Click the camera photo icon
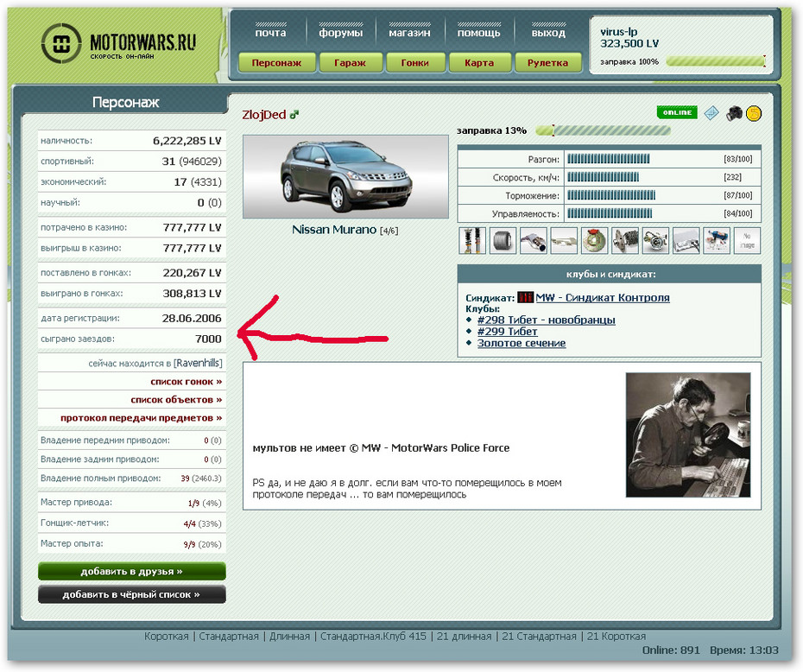 pyautogui.click(x=734, y=113)
